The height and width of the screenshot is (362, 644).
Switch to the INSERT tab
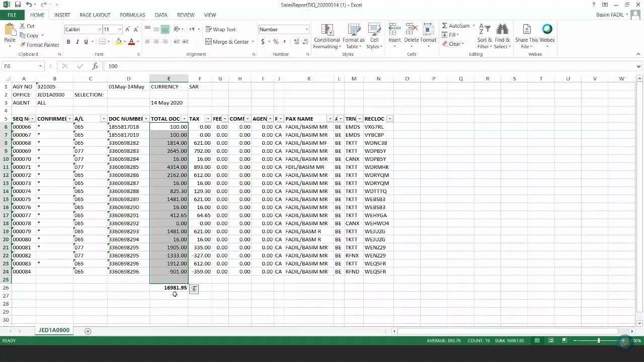62,15
